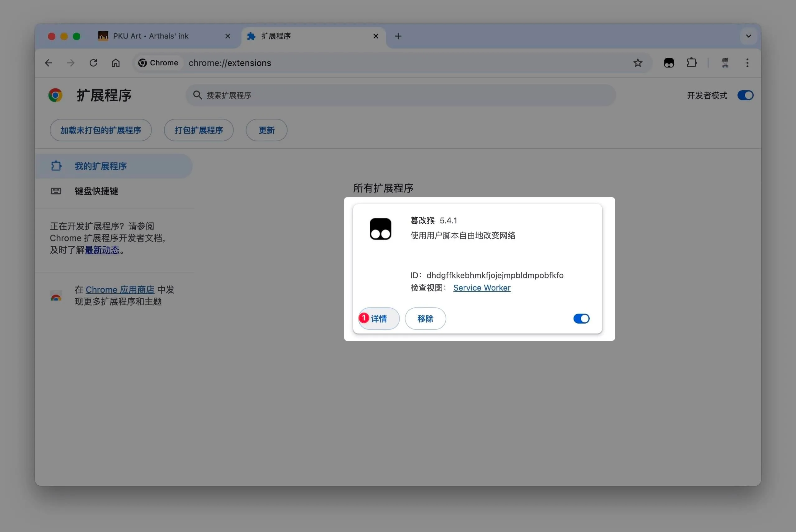The image size is (796, 532).
Task: Open a new tab with plus button
Action: 398,36
